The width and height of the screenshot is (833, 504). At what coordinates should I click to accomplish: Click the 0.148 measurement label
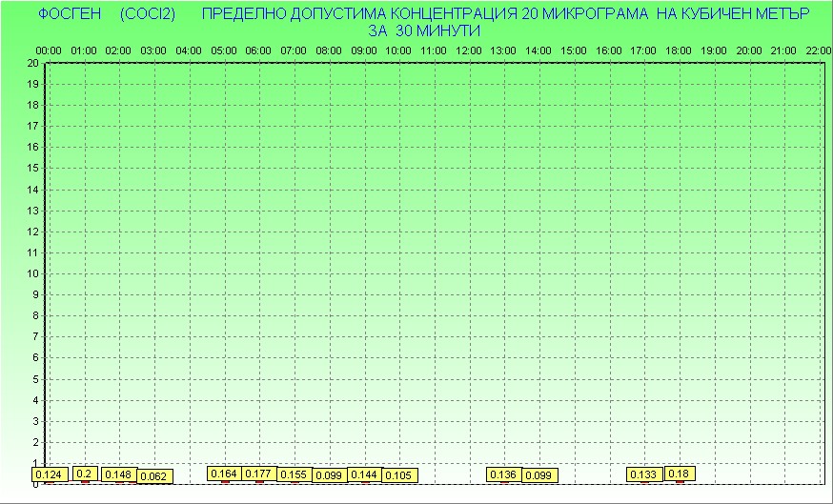click(x=119, y=474)
